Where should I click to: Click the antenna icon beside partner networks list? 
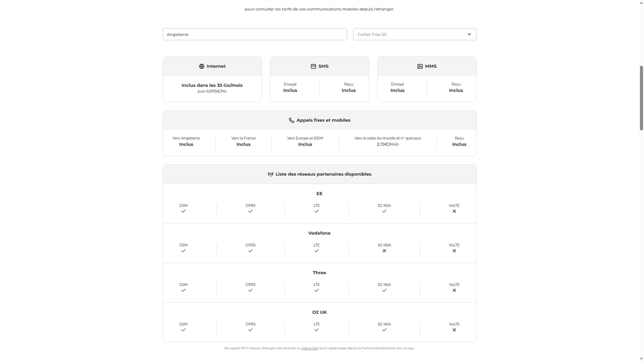(271, 175)
